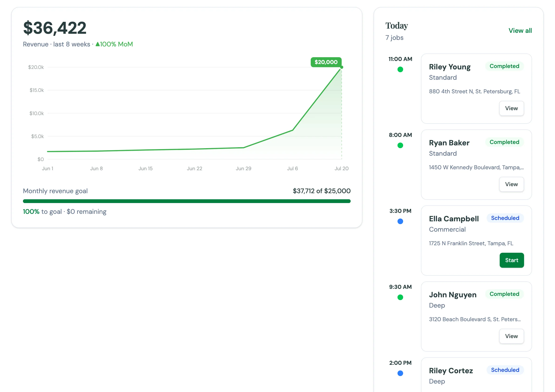555x392 pixels.
Task: Click the Monthly revenue goal label
Action: (x=55, y=191)
